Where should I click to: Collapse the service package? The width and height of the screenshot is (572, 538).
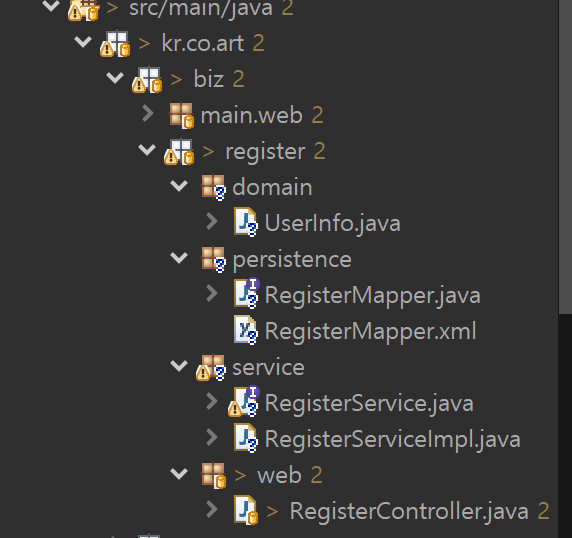[179, 365]
